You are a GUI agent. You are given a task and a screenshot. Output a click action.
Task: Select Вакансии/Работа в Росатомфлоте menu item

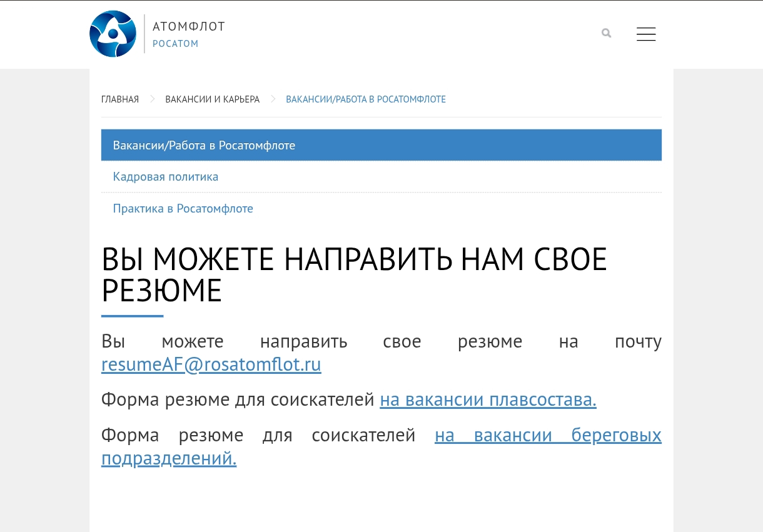381,145
